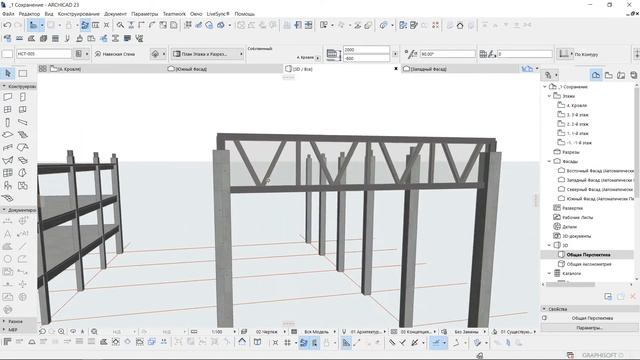Screen dimensions: 640x360
Task: Open the Teamwork menu
Action: tap(174, 14)
